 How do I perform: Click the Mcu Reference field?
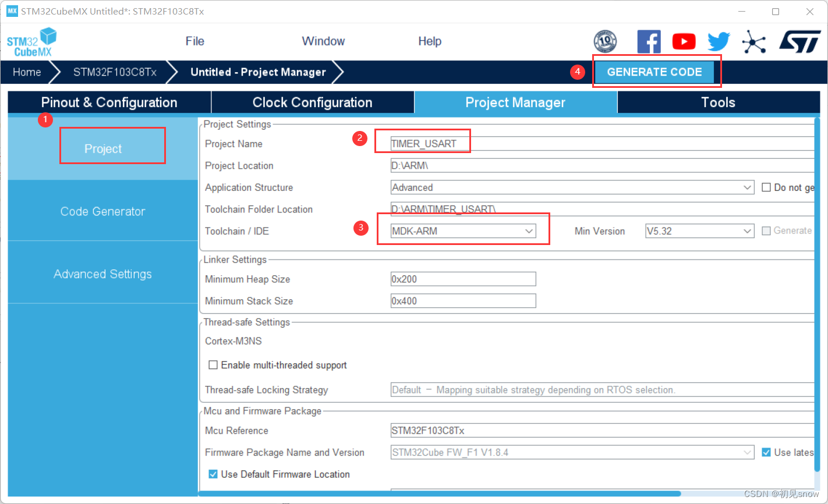[x=602, y=431]
